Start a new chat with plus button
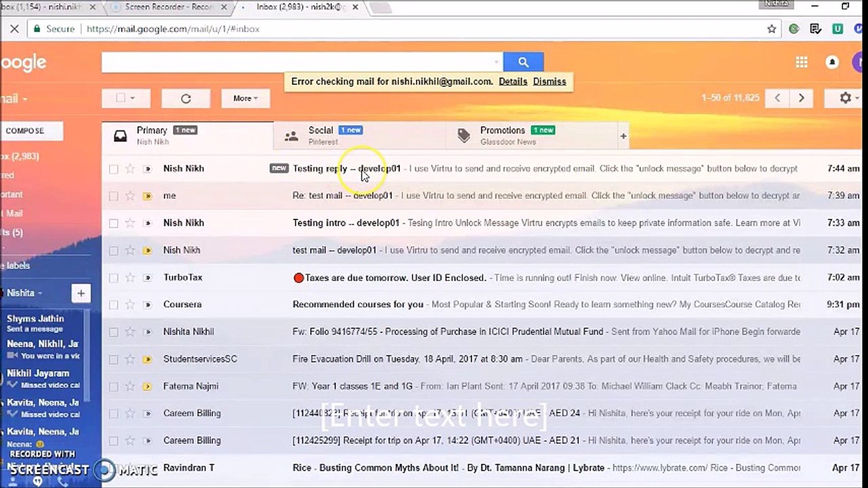 pyautogui.click(x=81, y=293)
